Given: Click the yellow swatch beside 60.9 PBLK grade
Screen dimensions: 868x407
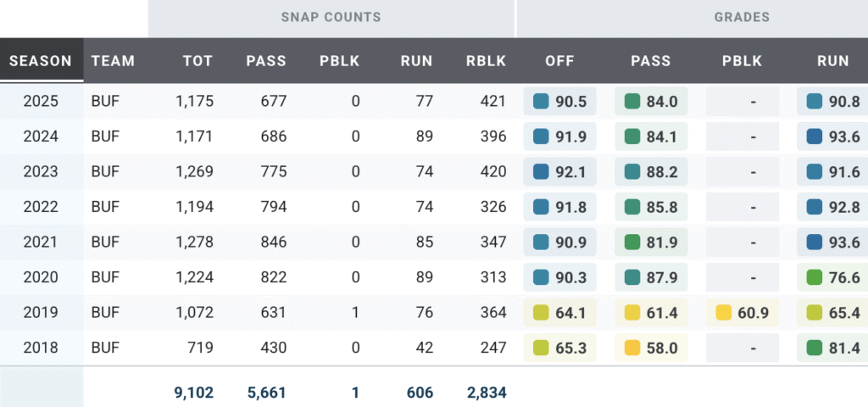Looking at the screenshot, I should click(723, 313).
